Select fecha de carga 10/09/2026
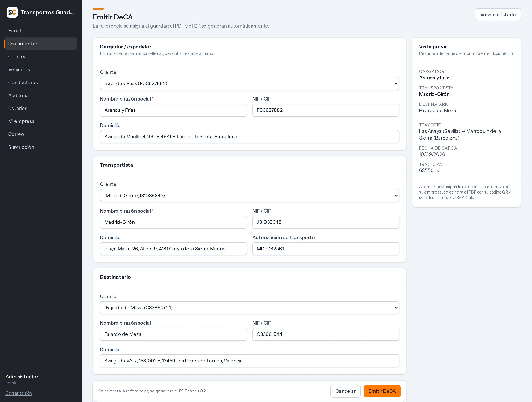This screenshot has height=402, width=532. pos(432,154)
